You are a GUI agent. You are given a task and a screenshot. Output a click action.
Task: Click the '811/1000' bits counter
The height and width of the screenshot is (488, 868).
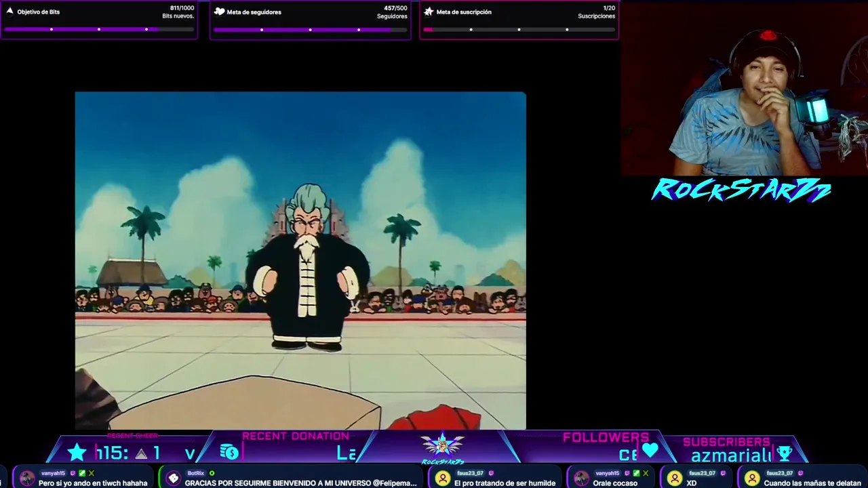182,8
